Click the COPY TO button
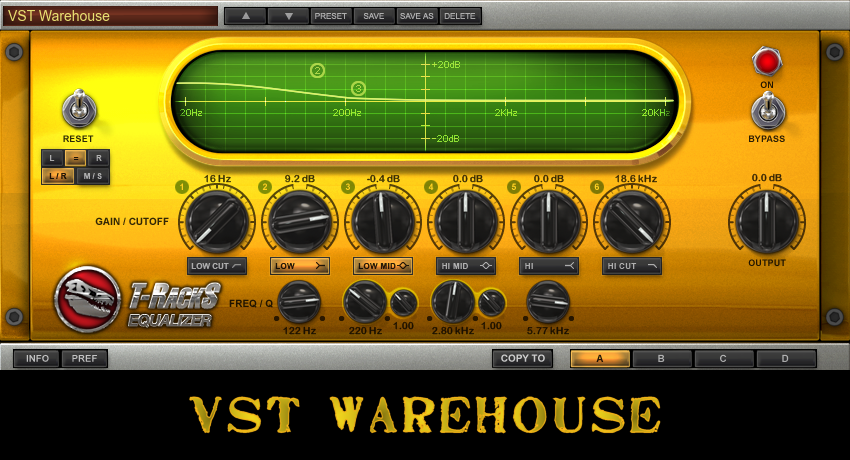This screenshot has width=850, height=460. pyautogui.click(x=523, y=359)
